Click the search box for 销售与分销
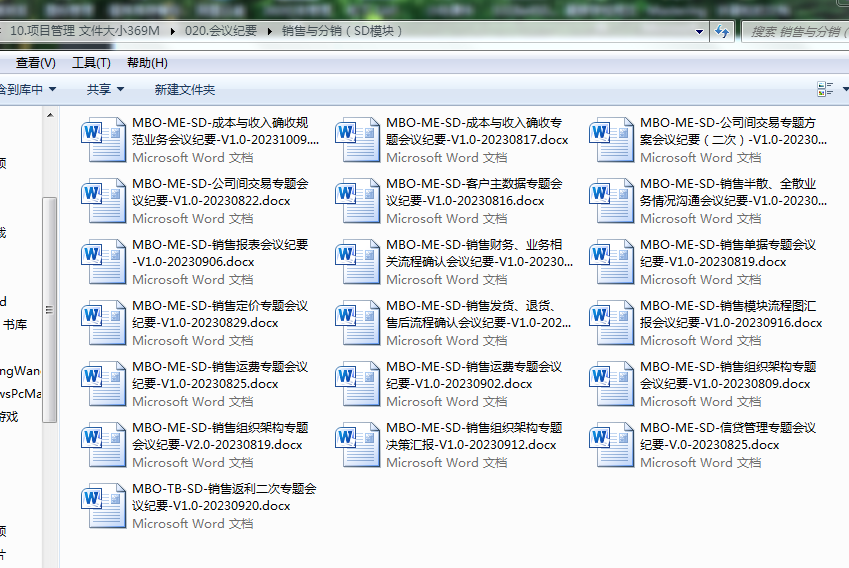The height and width of the screenshot is (568, 849). click(x=795, y=31)
